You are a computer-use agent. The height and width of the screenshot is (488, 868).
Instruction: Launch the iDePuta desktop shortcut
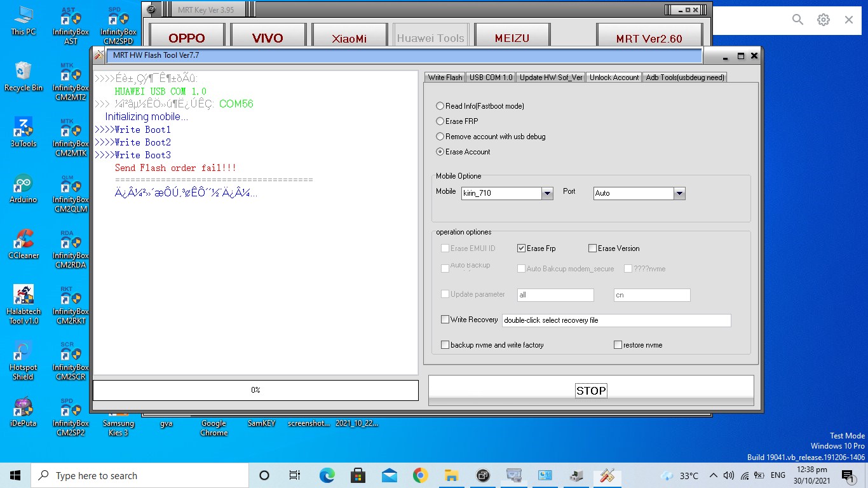[24, 412]
